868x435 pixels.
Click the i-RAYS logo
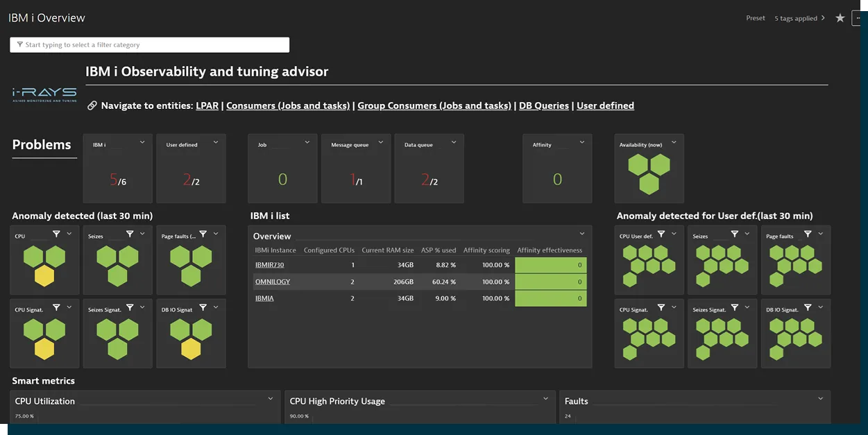[x=43, y=95]
